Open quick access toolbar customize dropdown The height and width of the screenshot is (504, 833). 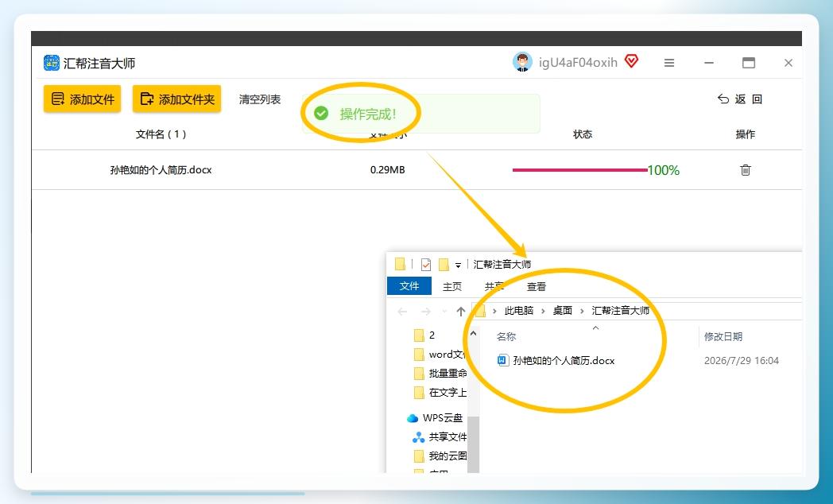(x=458, y=265)
